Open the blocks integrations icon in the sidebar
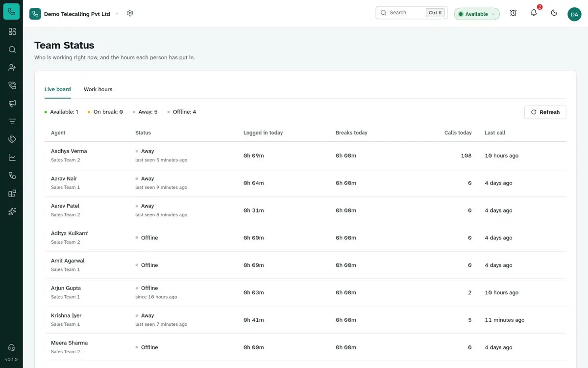 coord(12,193)
